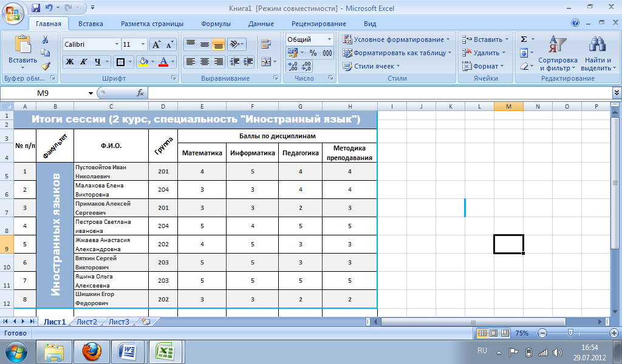Click Формат cells button

[x=483, y=66]
